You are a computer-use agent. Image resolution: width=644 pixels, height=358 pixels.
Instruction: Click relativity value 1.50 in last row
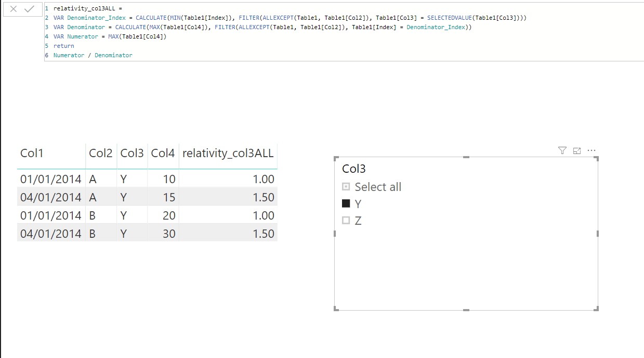coord(264,234)
